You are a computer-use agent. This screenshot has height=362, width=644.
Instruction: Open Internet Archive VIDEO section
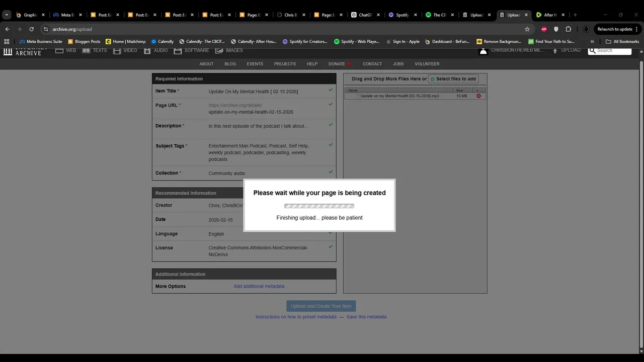click(125, 50)
